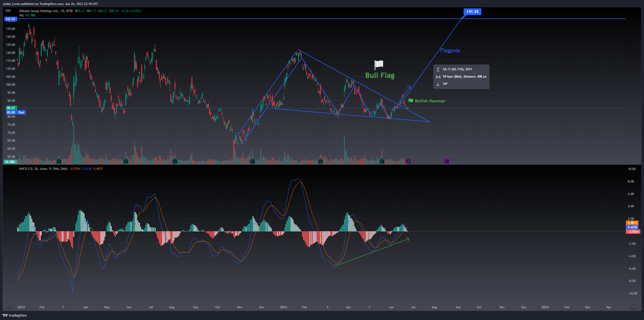
Task: Click the Flagpole text annotation
Action: point(450,50)
